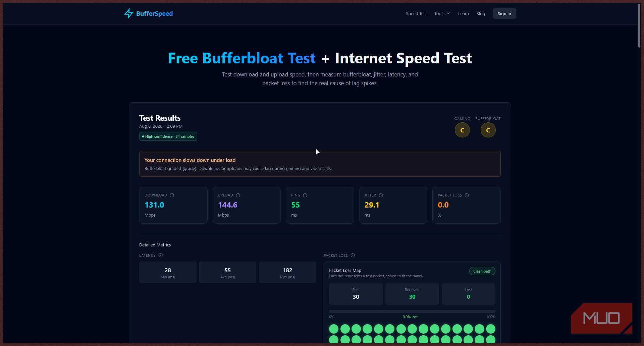Viewport: 644px width, 346px height.
Task: Click the BufferSpeed lightning bolt logo icon
Action: [129, 13]
